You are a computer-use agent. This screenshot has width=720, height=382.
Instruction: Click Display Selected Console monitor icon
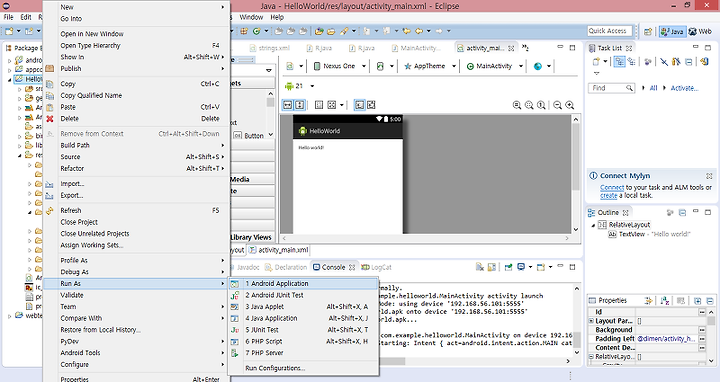pyautogui.click(x=521, y=267)
